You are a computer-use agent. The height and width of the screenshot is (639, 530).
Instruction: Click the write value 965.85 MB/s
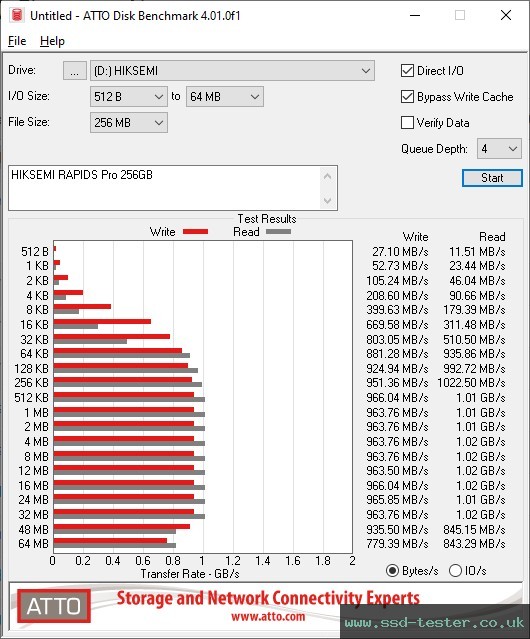coord(397,500)
